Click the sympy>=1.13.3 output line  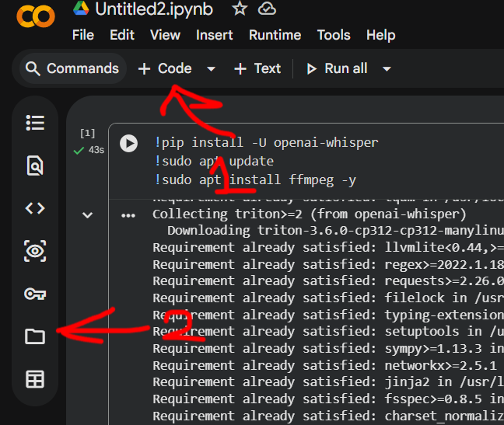(x=328, y=348)
